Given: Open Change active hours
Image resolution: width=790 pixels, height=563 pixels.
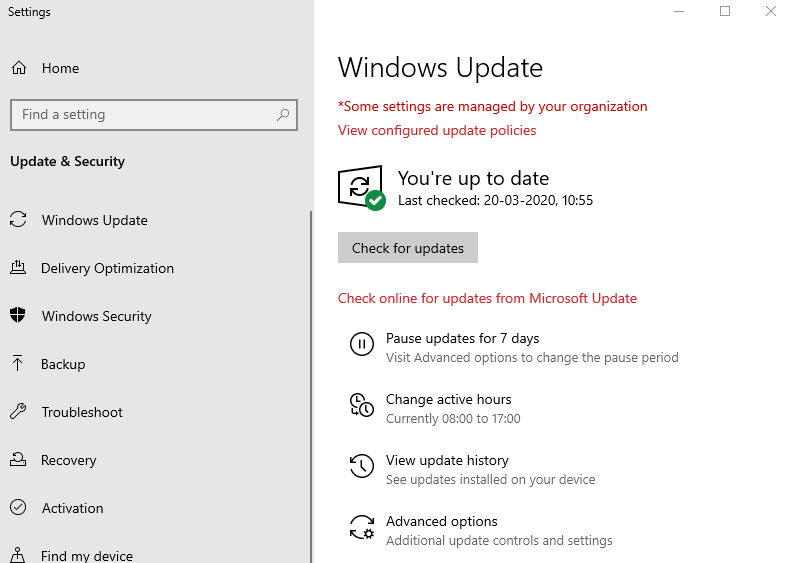Looking at the screenshot, I should pyautogui.click(x=448, y=399).
